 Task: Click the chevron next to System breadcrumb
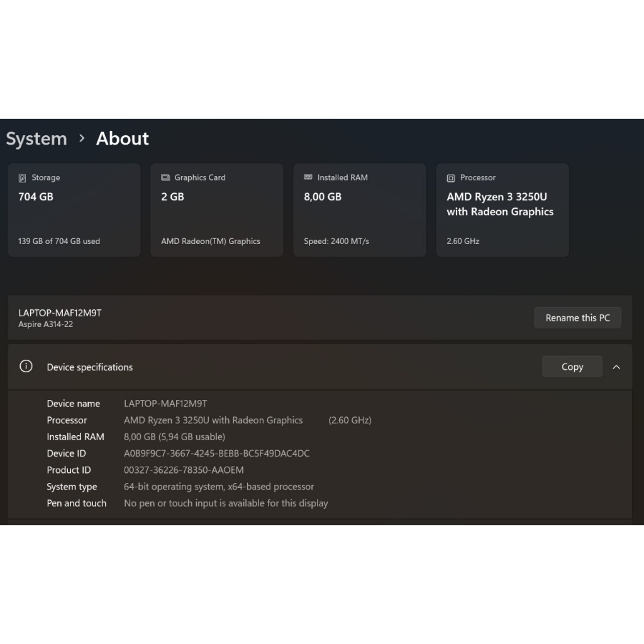81,139
